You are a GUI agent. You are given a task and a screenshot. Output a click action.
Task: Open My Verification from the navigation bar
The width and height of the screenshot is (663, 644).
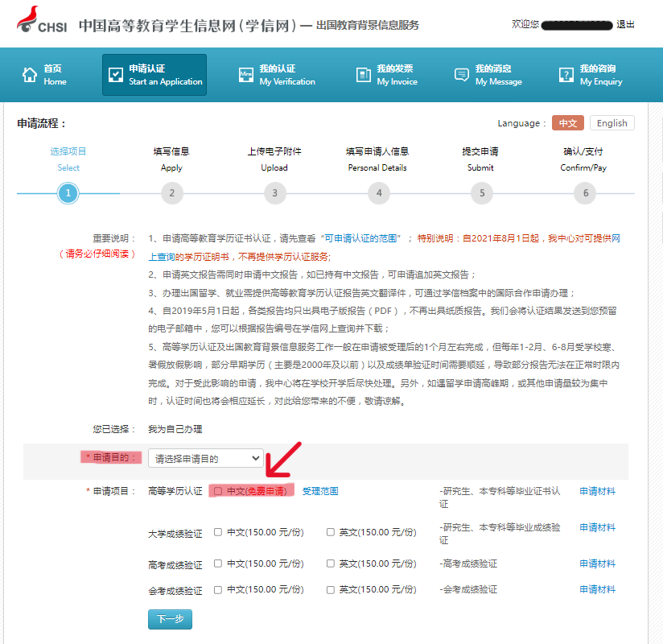click(x=248, y=74)
